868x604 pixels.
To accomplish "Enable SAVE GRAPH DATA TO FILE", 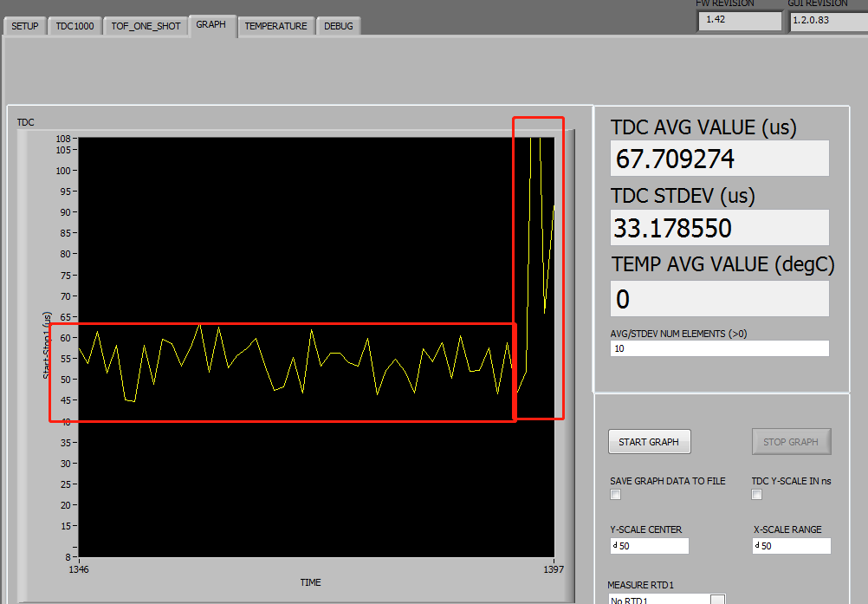I will pos(615,494).
